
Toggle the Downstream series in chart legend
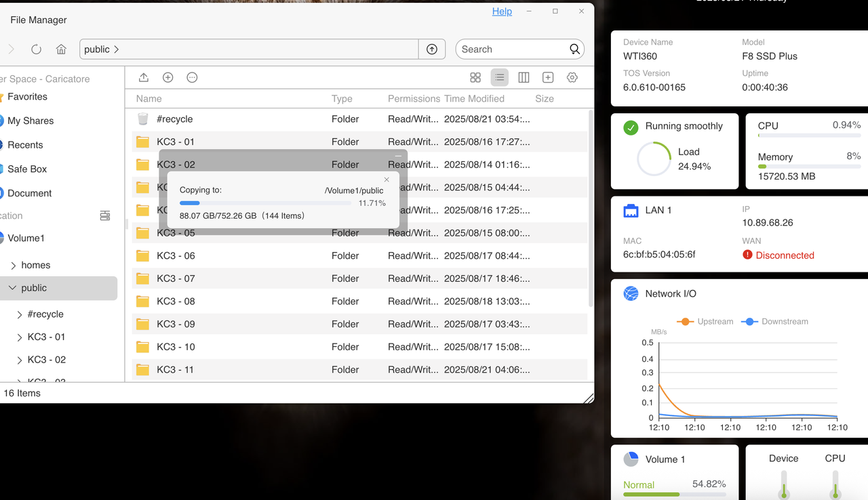tap(774, 321)
